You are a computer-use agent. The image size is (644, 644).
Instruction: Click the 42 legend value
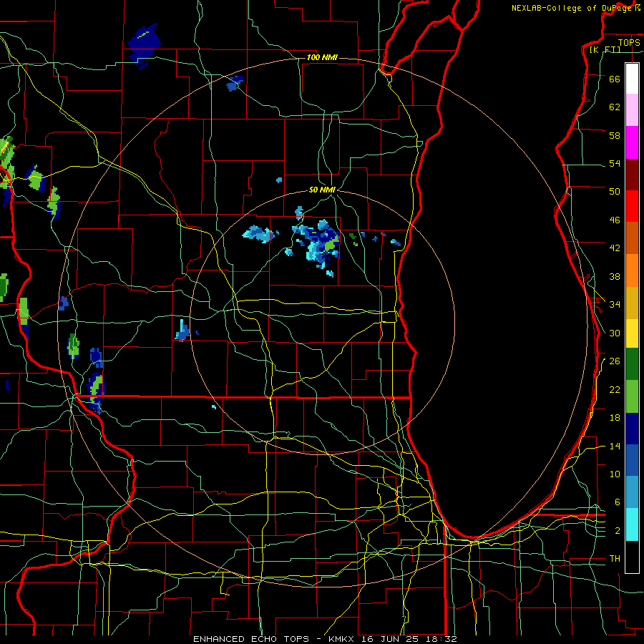(615, 248)
